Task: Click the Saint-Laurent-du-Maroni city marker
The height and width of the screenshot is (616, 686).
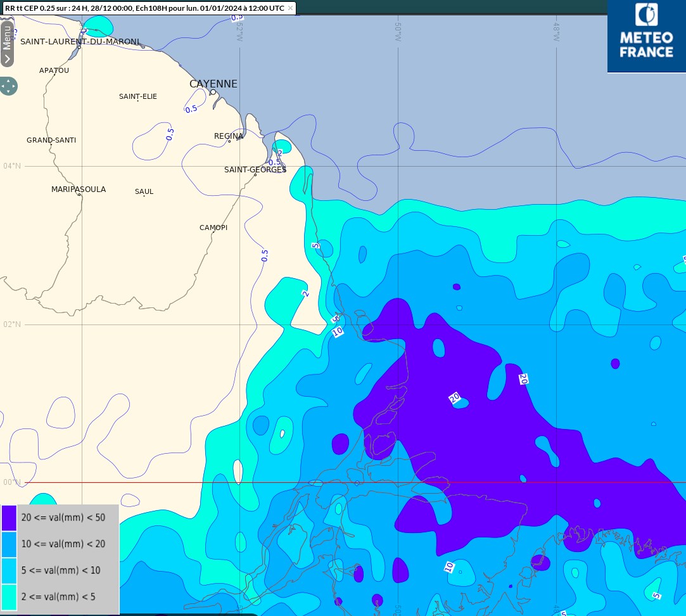Action: (x=79, y=48)
